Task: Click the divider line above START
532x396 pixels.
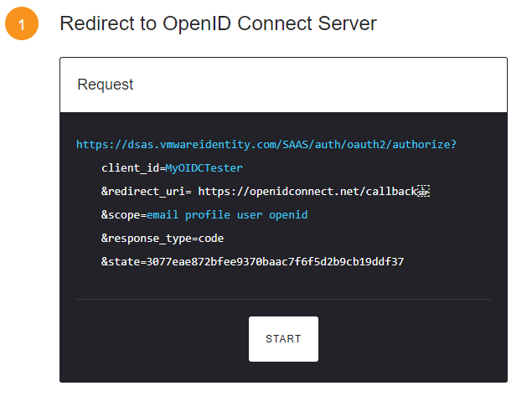Action: (x=283, y=299)
